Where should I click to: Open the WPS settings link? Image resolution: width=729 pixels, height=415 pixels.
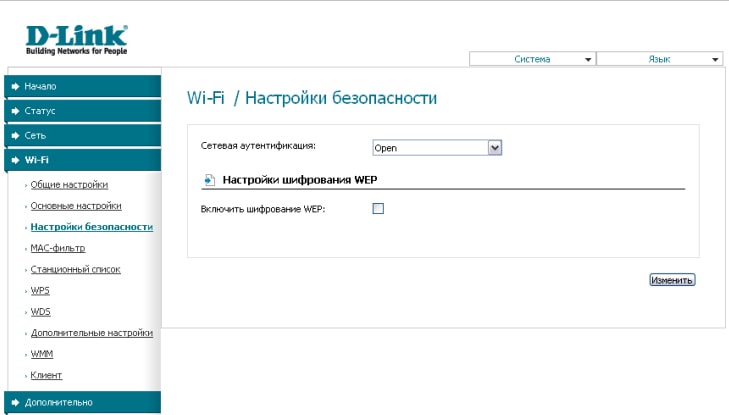point(40,291)
